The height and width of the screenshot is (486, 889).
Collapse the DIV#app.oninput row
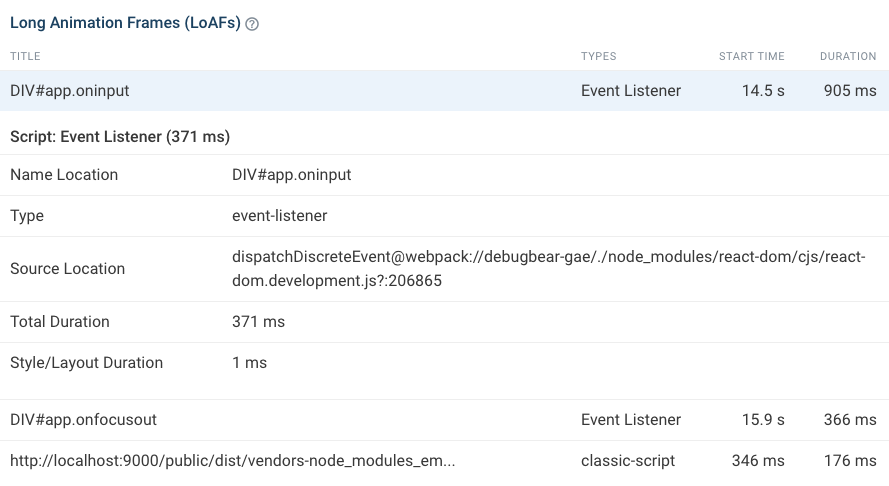(x=70, y=91)
